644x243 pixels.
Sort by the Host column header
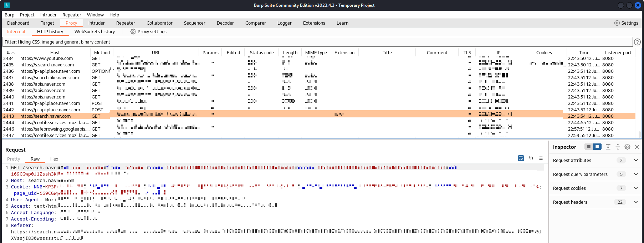point(55,53)
